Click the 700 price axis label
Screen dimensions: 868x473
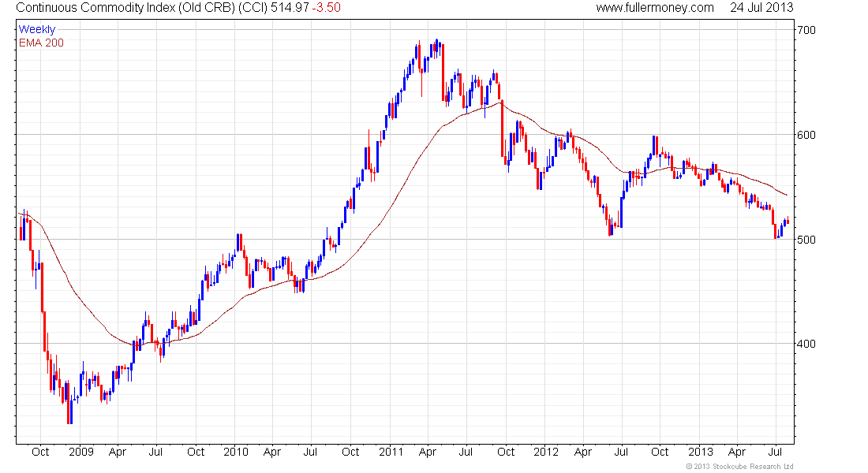pyautogui.click(x=806, y=30)
